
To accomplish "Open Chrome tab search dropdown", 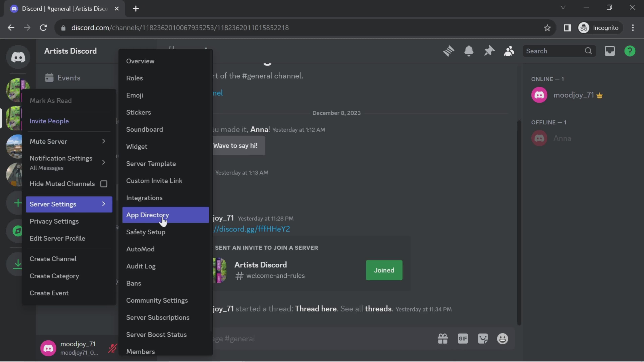I will click(563, 8).
